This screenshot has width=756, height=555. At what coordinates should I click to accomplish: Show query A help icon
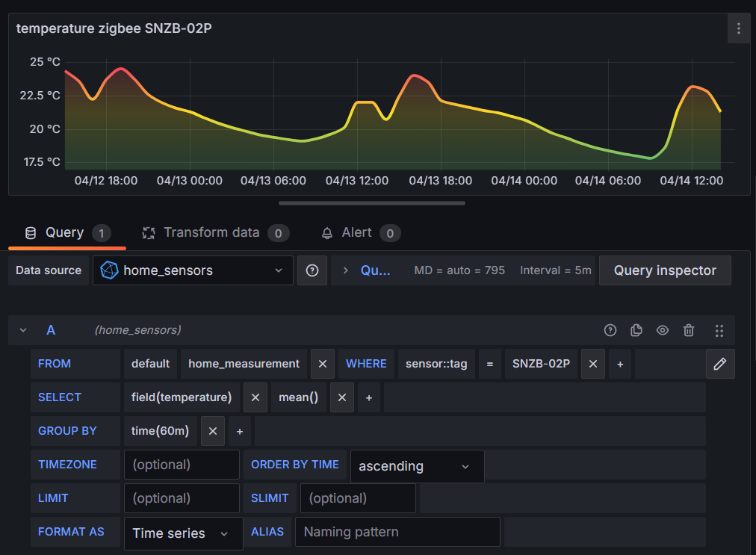pos(610,330)
